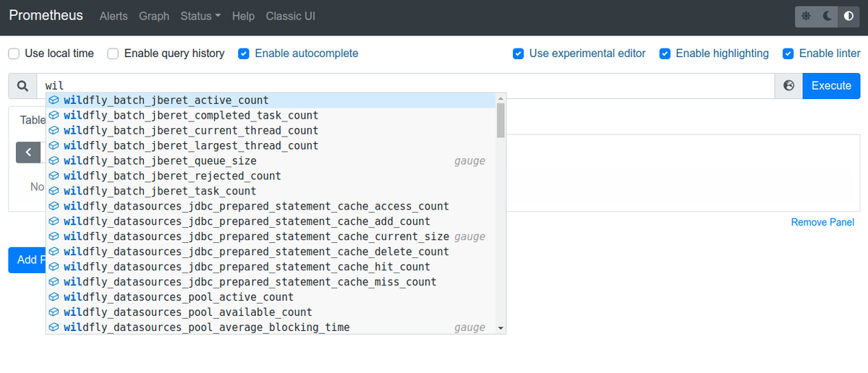This screenshot has width=868, height=373.
Task: Choose wildfly_batch_jberet_current_thread_count suggestion
Action: pyautogui.click(x=271, y=131)
